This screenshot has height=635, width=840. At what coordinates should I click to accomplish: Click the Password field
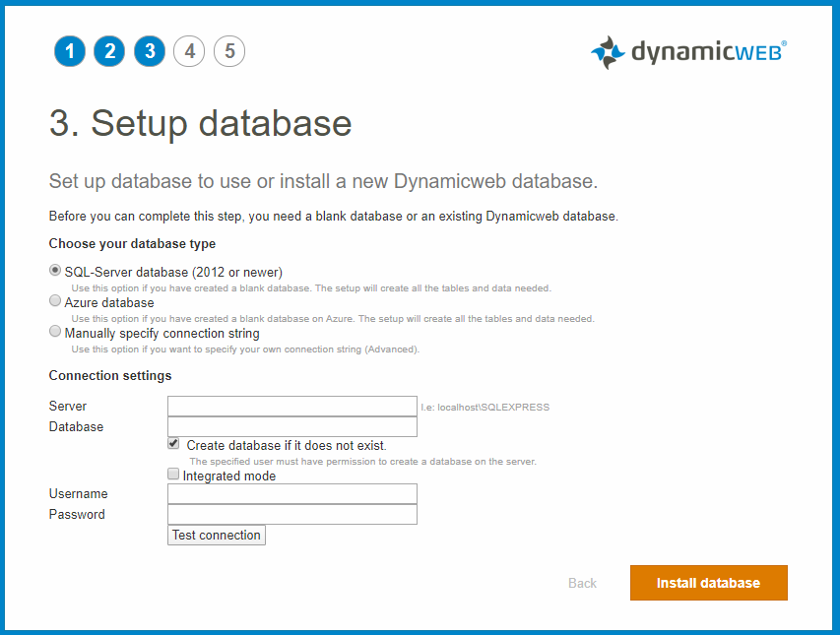[x=292, y=514]
